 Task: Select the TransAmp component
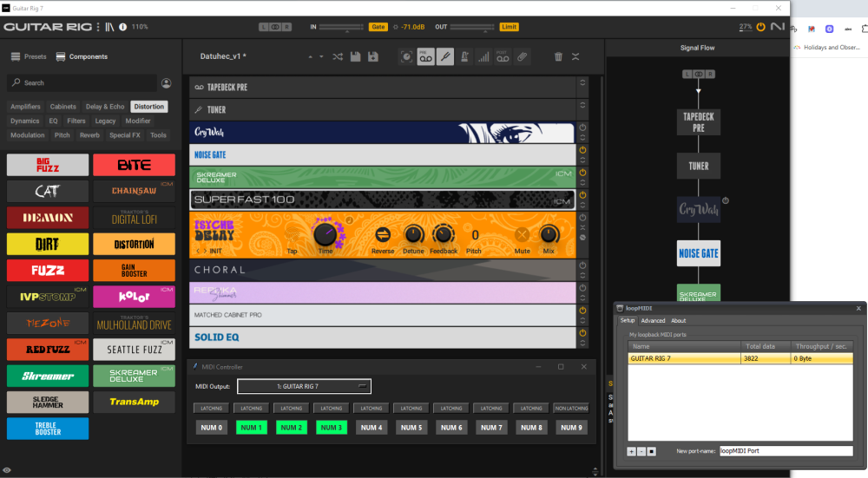point(134,403)
